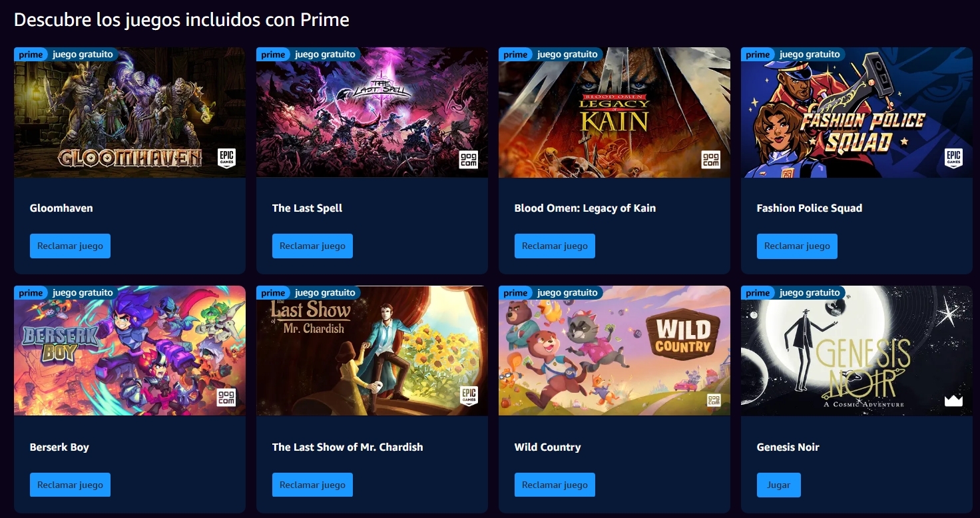Image resolution: width=980 pixels, height=518 pixels.
Task: Claim the Berserk Boy game
Action: point(70,485)
